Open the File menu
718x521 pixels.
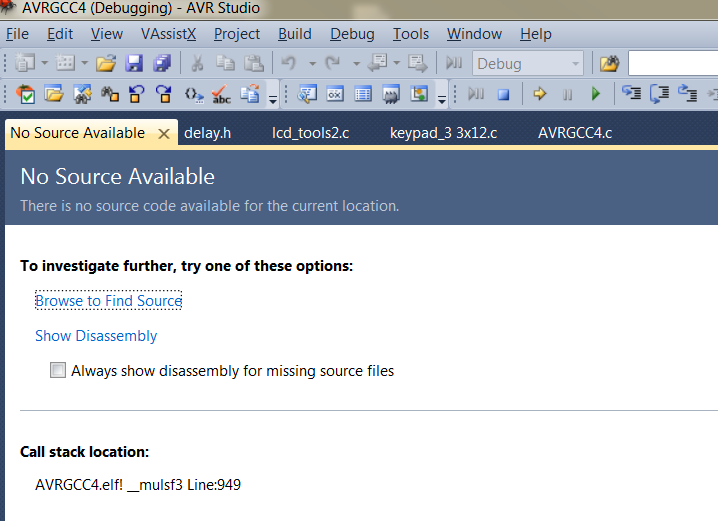click(x=17, y=34)
